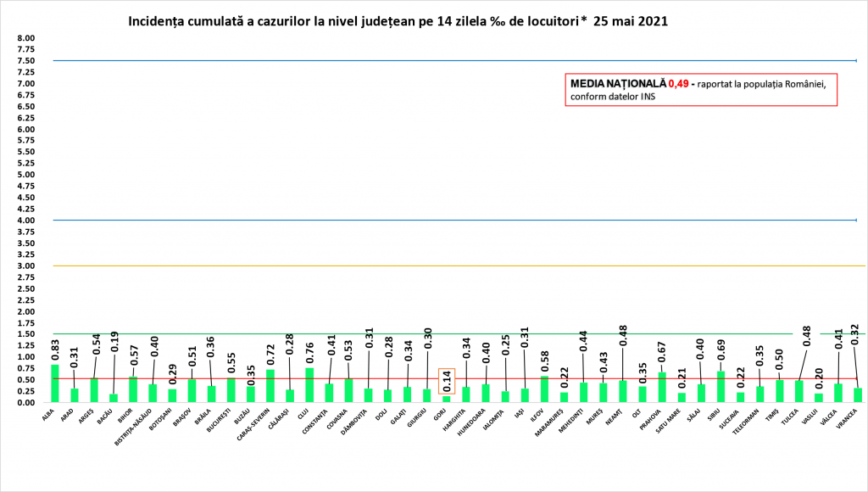Click the CLUJ county label
The image size is (868, 492).
(x=303, y=415)
